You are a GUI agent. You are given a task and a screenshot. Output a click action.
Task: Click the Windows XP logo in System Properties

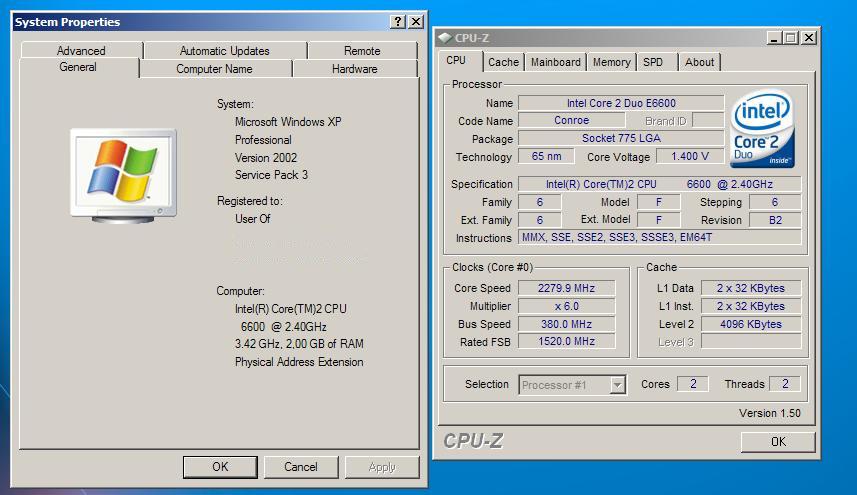coord(124,176)
